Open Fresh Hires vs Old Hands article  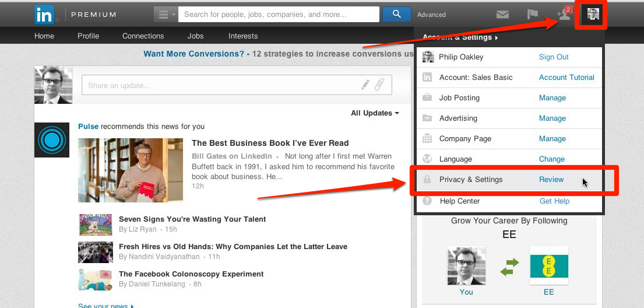[233, 247]
